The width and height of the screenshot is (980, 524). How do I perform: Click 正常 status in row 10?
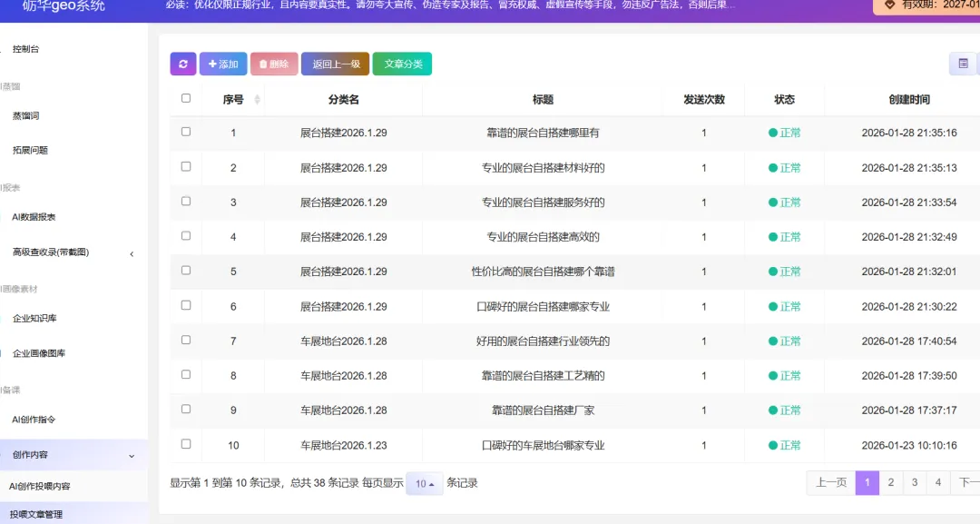(x=784, y=445)
